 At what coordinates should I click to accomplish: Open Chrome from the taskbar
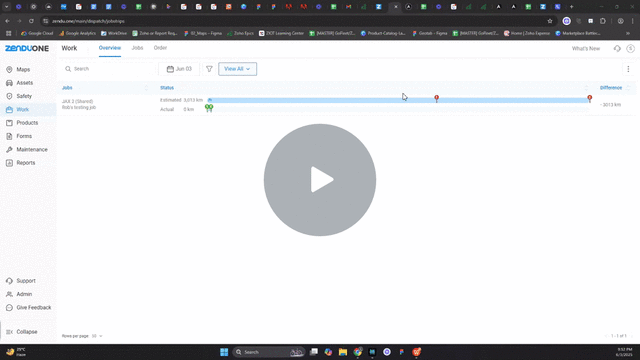pyautogui.click(x=358, y=352)
